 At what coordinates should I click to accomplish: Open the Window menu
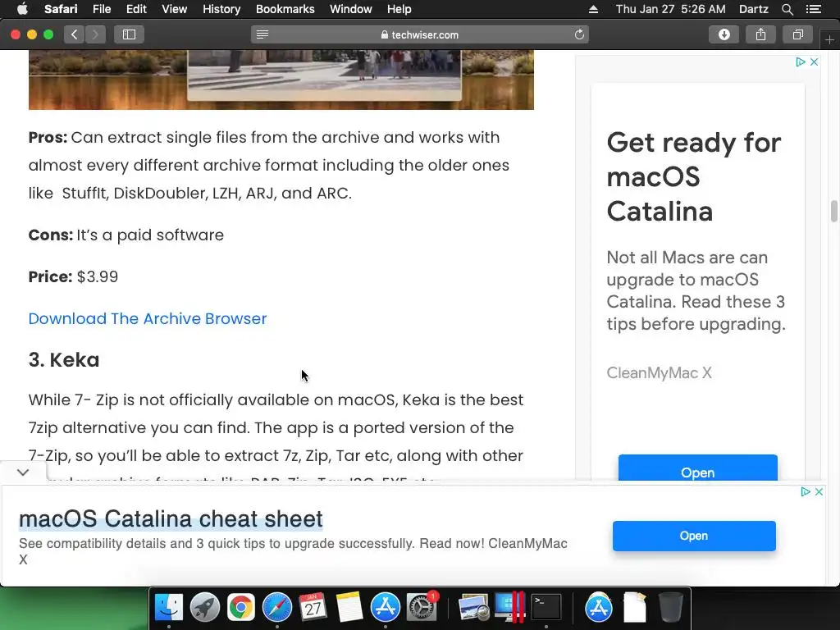350,9
